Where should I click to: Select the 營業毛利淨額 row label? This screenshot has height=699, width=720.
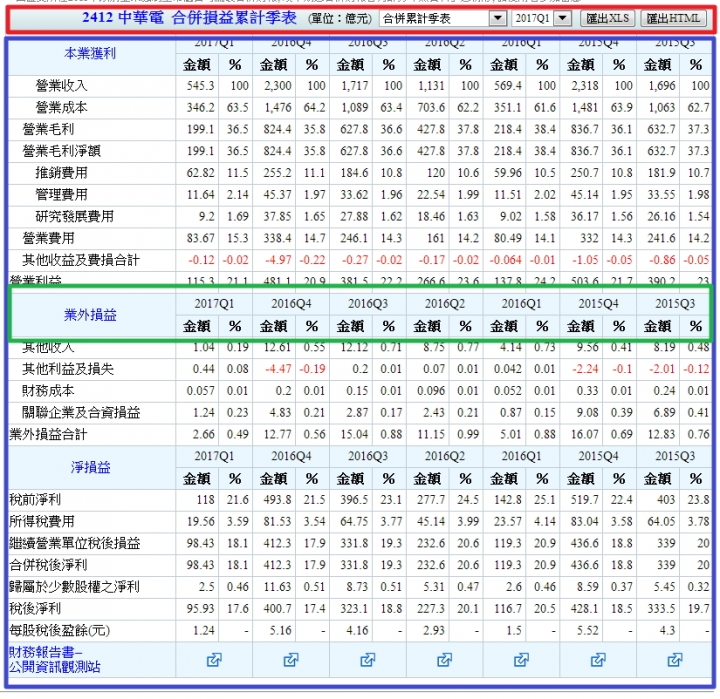coord(62,151)
